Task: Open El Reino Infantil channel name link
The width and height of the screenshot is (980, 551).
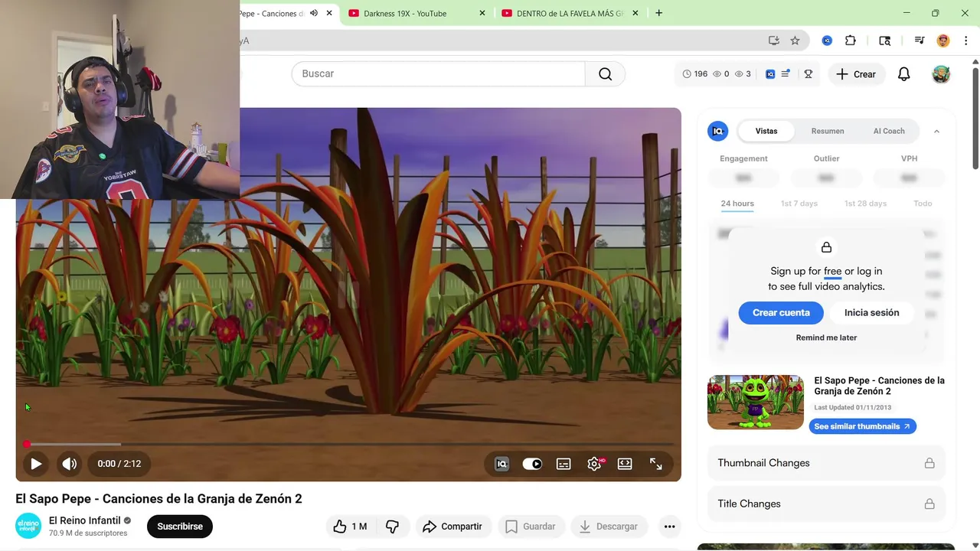Action: tap(85, 520)
